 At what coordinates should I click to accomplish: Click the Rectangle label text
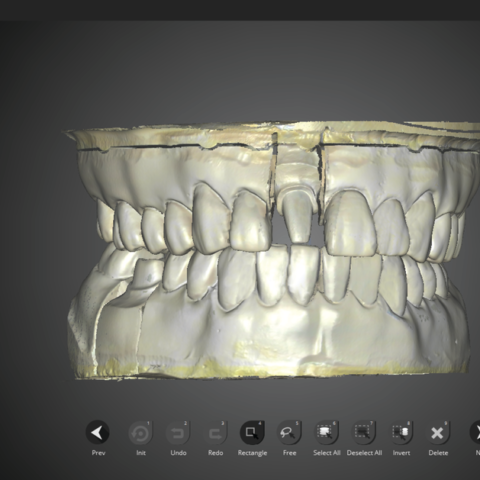pyautogui.click(x=252, y=453)
